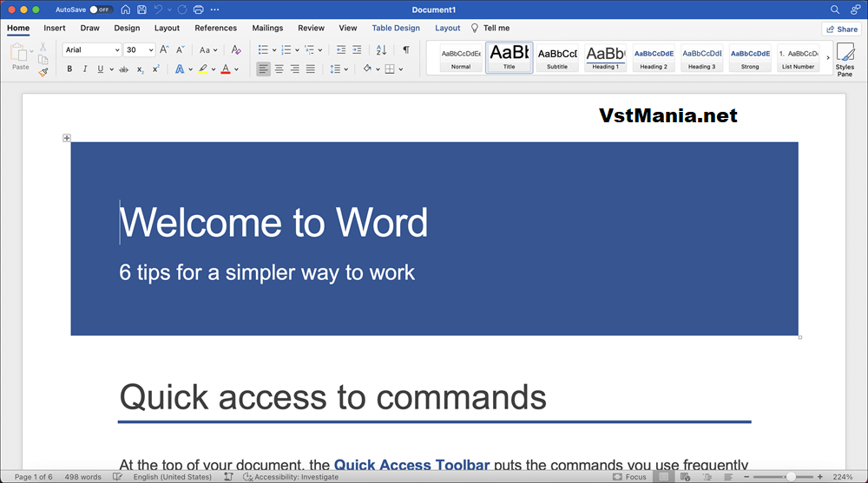Select the table move handle
Screen dimensions: 868x483
click(x=67, y=138)
